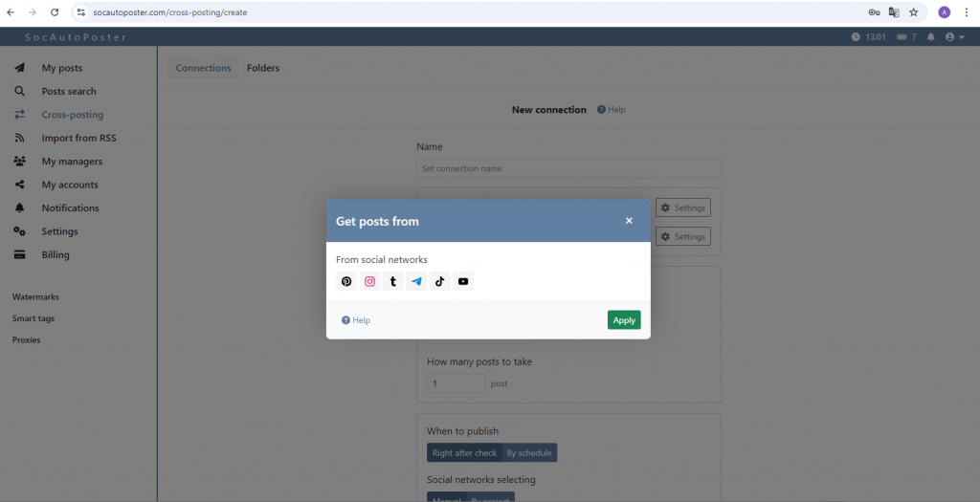Open Google Translate icon in address bar
980x502 pixels.
[894, 12]
